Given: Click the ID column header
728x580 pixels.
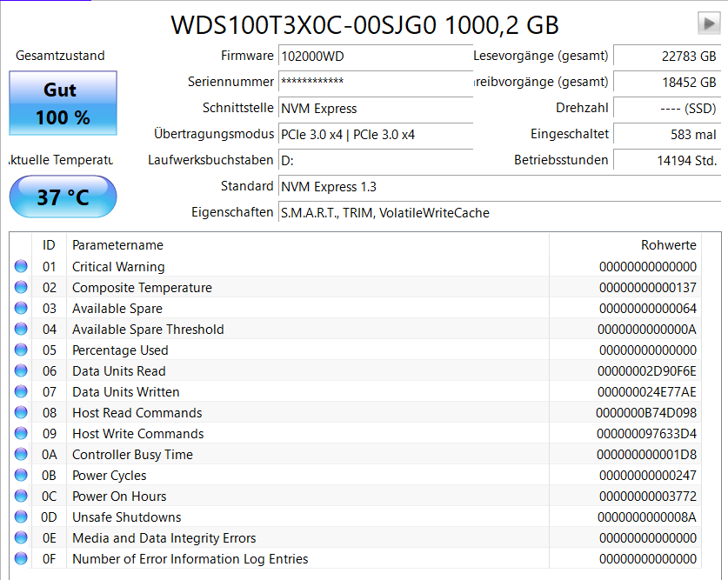Looking at the screenshot, I should pyautogui.click(x=49, y=245).
